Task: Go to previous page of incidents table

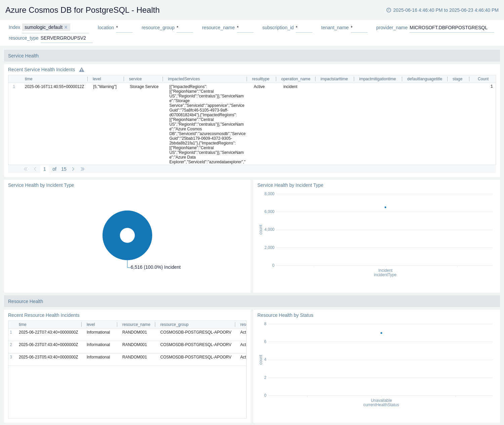Action: (35, 169)
